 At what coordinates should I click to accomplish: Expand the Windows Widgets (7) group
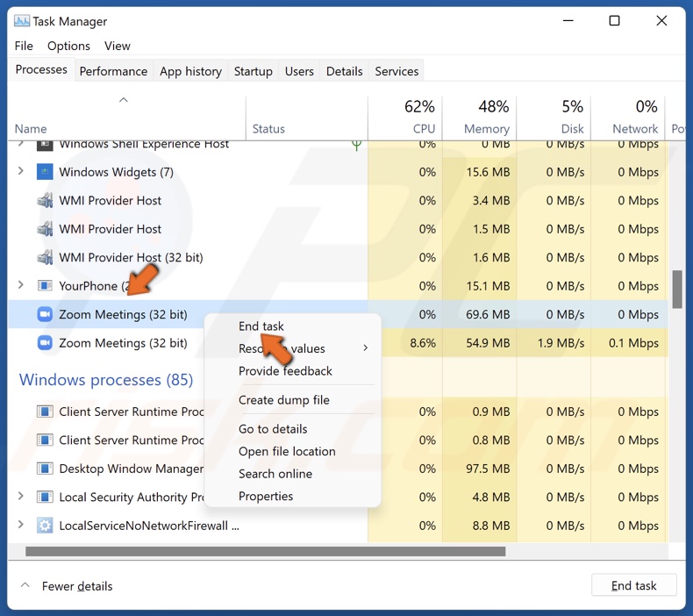pos(20,171)
